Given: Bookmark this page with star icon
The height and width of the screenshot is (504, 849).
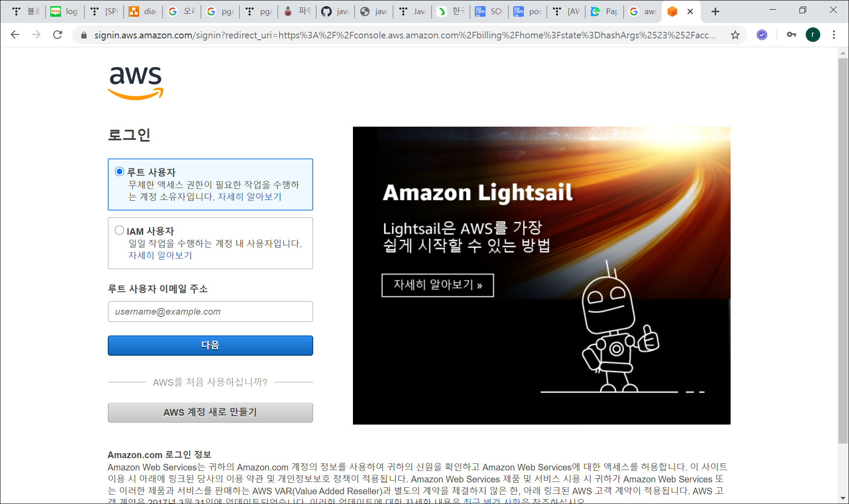Looking at the screenshot, I should (735, 35).
